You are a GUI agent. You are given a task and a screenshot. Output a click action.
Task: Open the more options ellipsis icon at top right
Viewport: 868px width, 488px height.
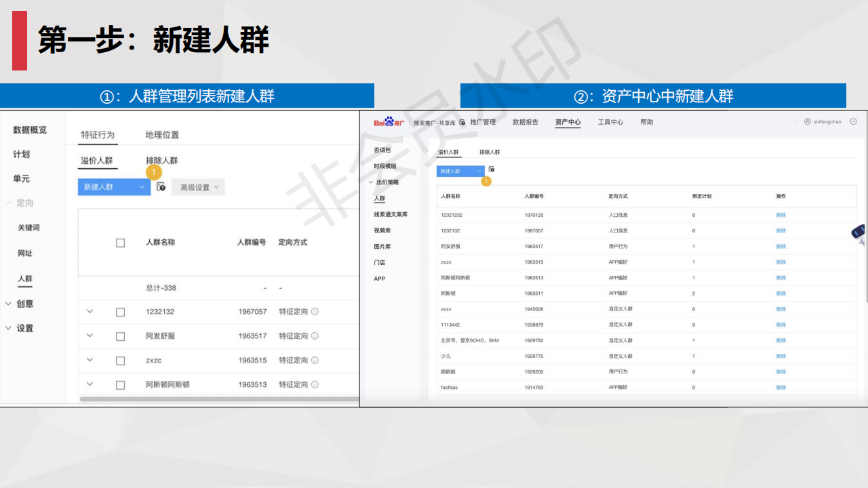click(853, 122)
